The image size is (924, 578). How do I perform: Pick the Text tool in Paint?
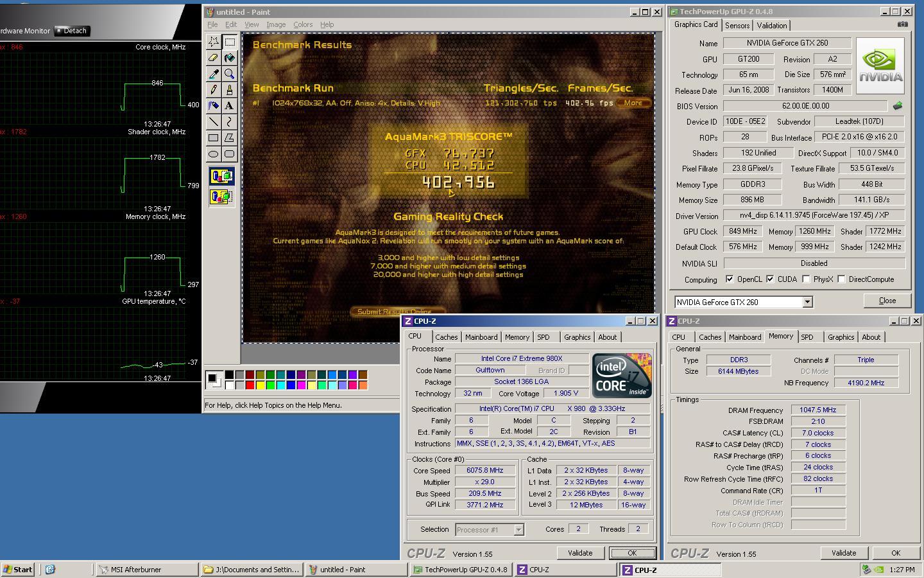point(230,106)
